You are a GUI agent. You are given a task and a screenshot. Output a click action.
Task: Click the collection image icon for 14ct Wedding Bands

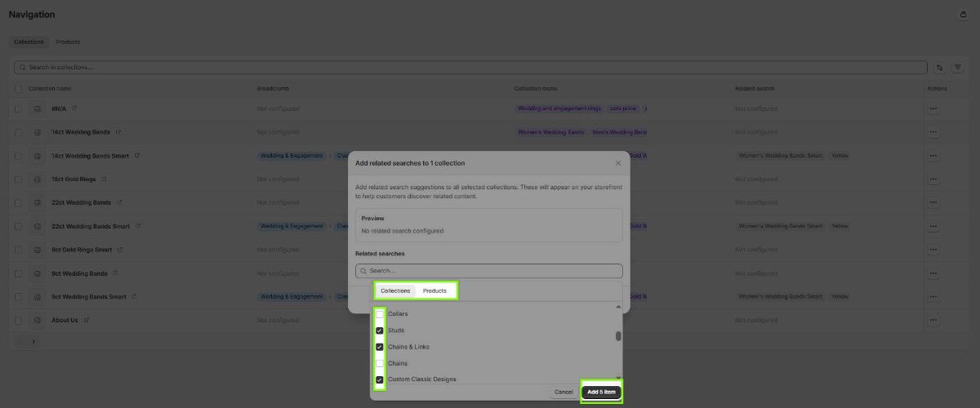point(38,132)
